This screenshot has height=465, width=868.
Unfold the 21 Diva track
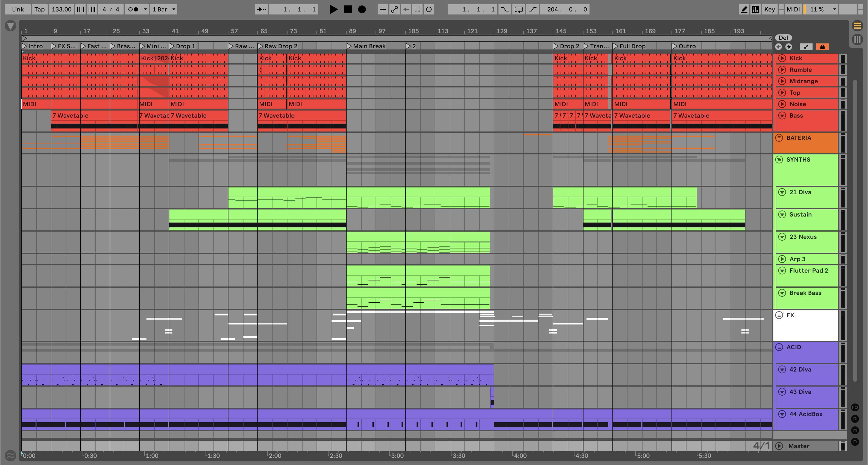tap(782, 192)
